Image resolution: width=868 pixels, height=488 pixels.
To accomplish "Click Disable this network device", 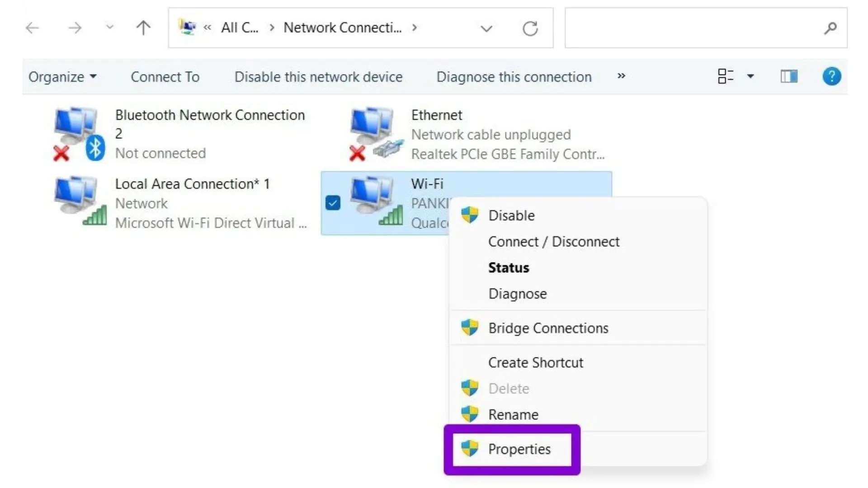I will pyautogui.click(x=318, y=77).
